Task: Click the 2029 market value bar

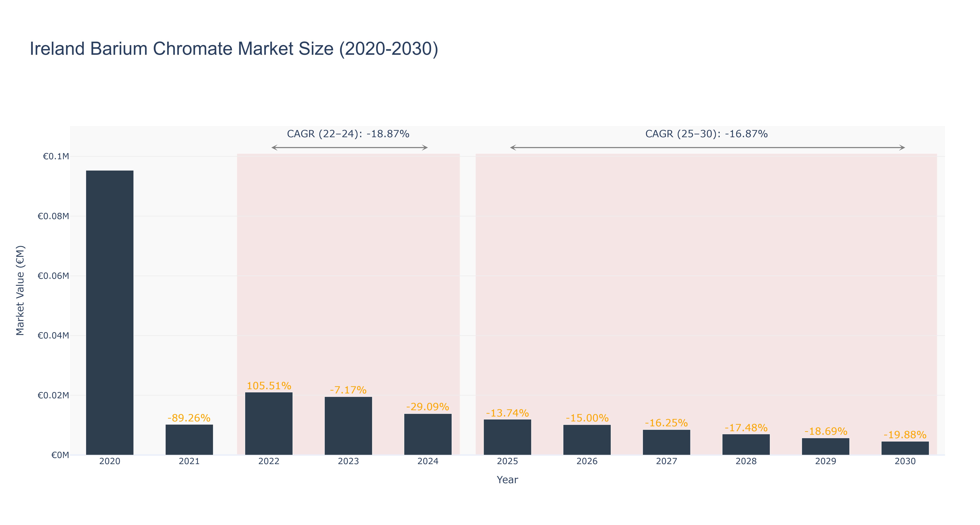Action: tap(825, 447)
